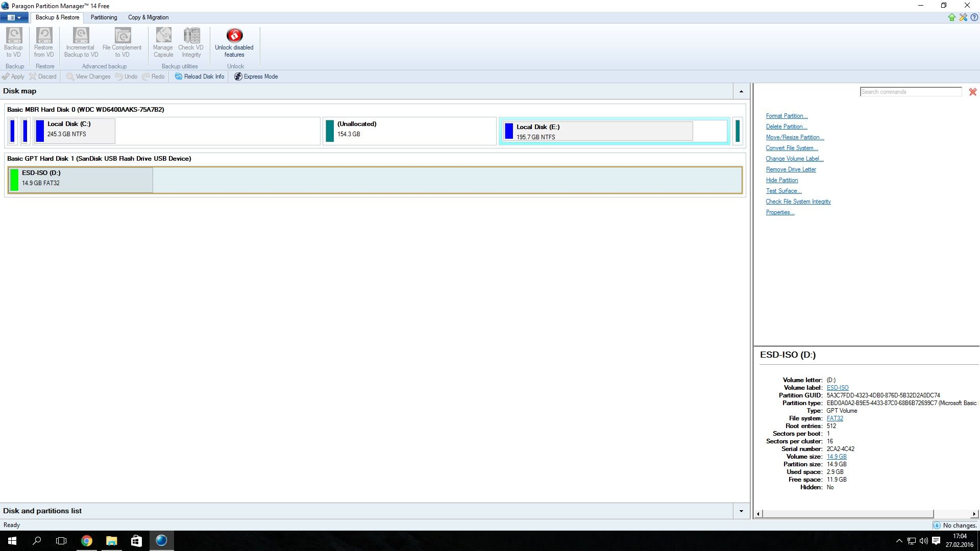
Task: Open Chrome from the taskbar
Action: point(87,541)
